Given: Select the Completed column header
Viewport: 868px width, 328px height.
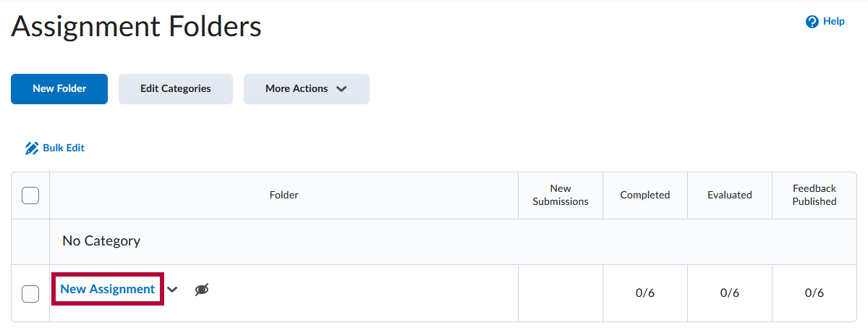Looking at the screenshot, I should click(x=645, y=195).
